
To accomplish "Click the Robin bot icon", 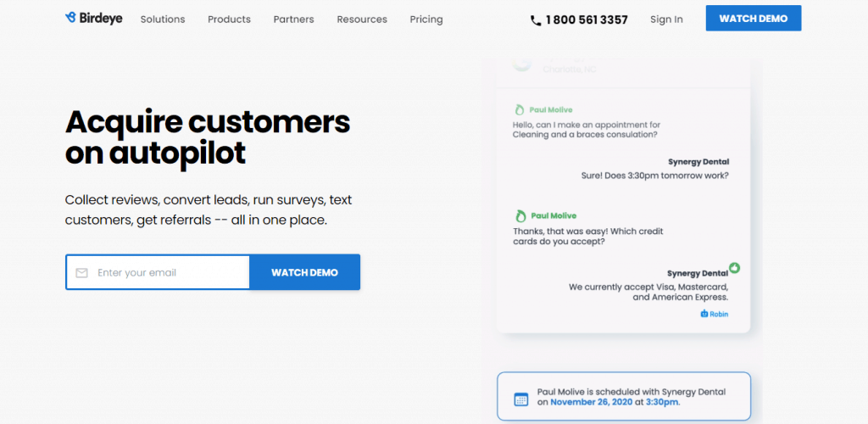I will (x=704, y=314).
